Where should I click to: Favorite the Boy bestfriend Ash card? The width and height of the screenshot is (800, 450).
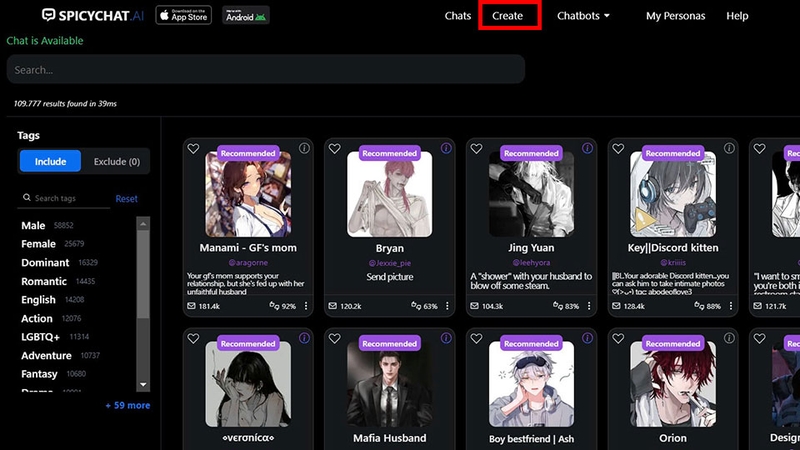(x=477, y=338)
